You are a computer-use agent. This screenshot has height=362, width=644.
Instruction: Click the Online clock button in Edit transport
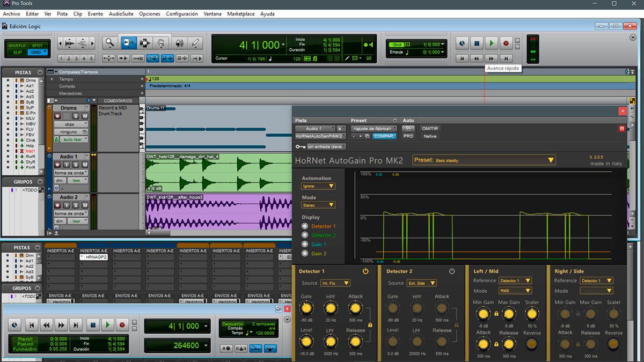[462, 43]
